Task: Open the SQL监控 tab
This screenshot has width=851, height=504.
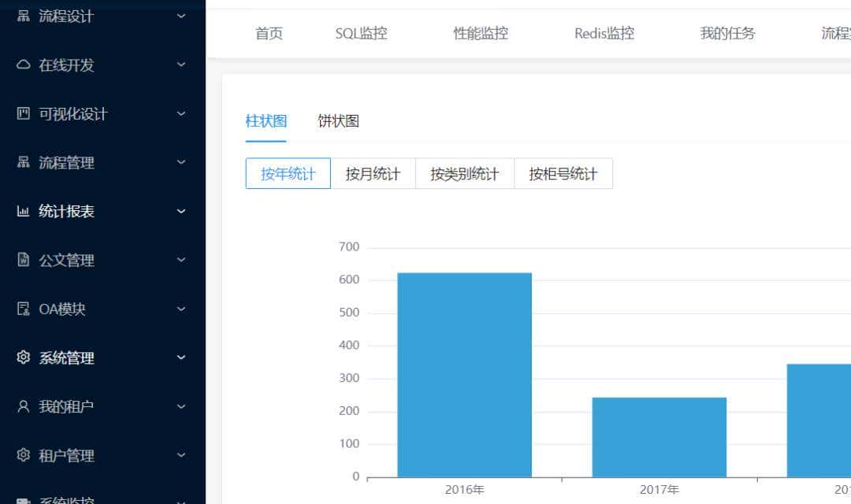Action: point(360,33)
